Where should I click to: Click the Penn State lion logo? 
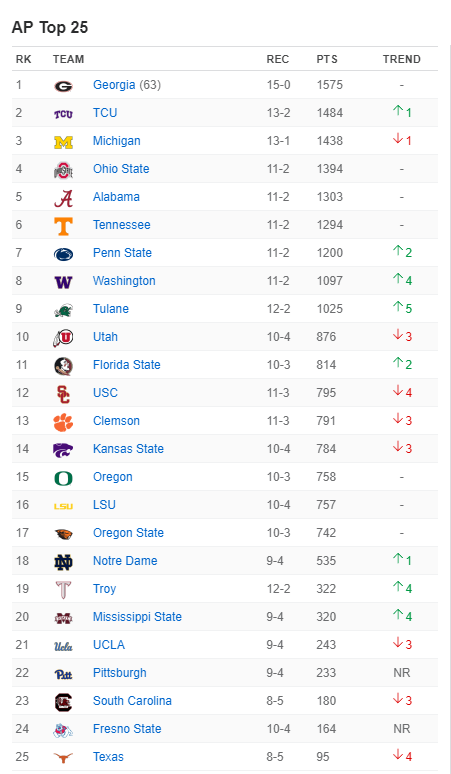point(63,254)
